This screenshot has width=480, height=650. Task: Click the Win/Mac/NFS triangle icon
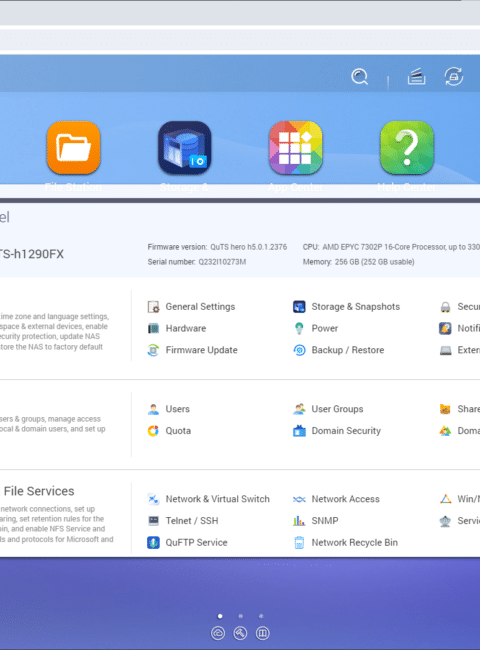[445, 499]
